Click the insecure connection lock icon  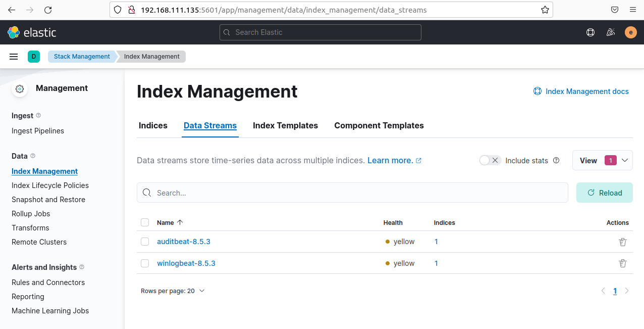point(131,10)
